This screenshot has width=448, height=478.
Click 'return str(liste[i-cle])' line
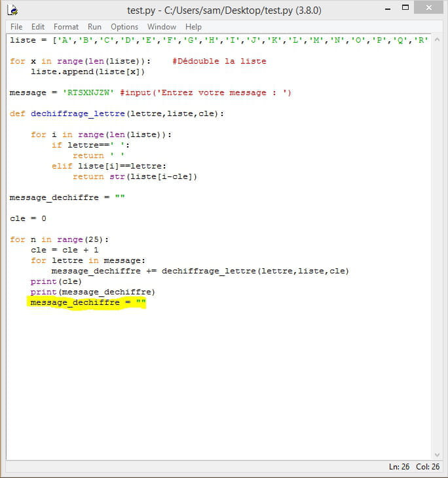pos(135,176)
